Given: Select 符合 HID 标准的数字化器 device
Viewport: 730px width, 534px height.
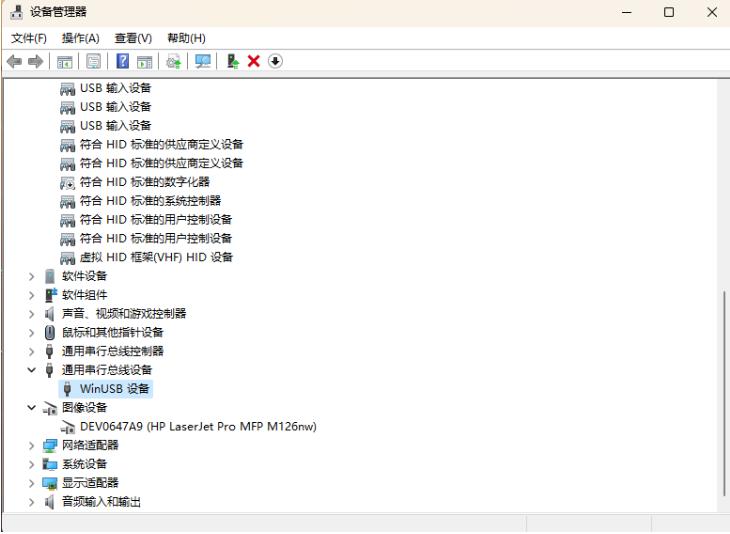Looking at the screenshot, I should coord(144,182).
